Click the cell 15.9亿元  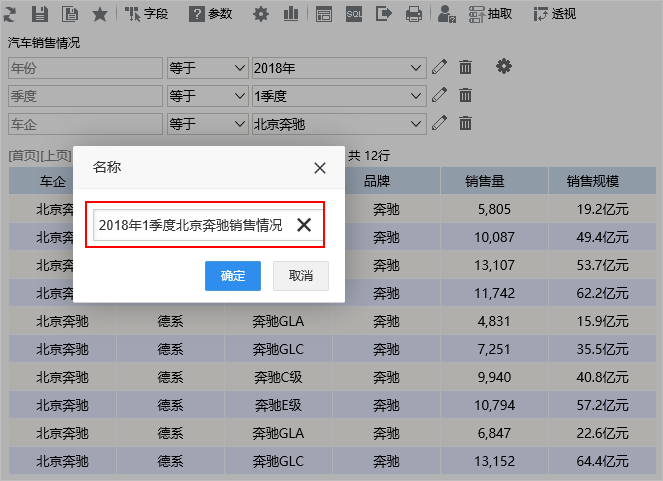[x=603, y=321]
